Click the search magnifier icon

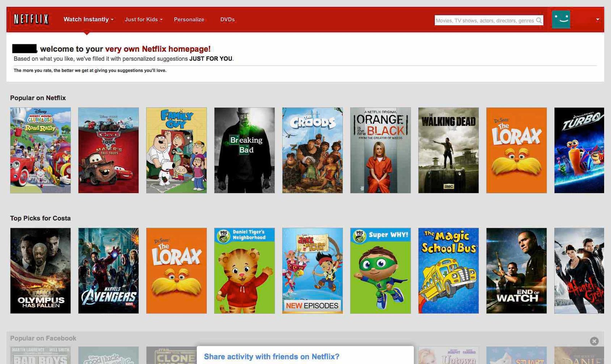(539, 20)
